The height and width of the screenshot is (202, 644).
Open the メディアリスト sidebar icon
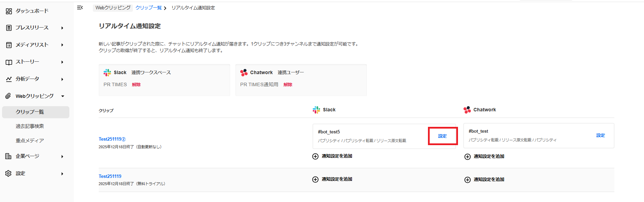click(9, 45)
